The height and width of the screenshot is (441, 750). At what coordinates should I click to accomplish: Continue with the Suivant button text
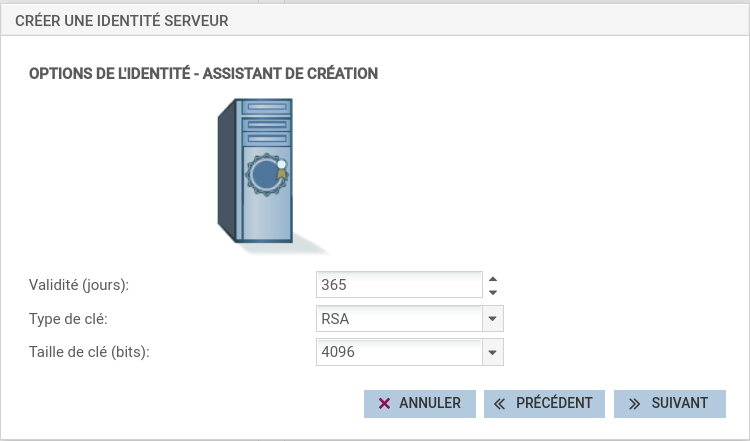[x=679, y=404]
